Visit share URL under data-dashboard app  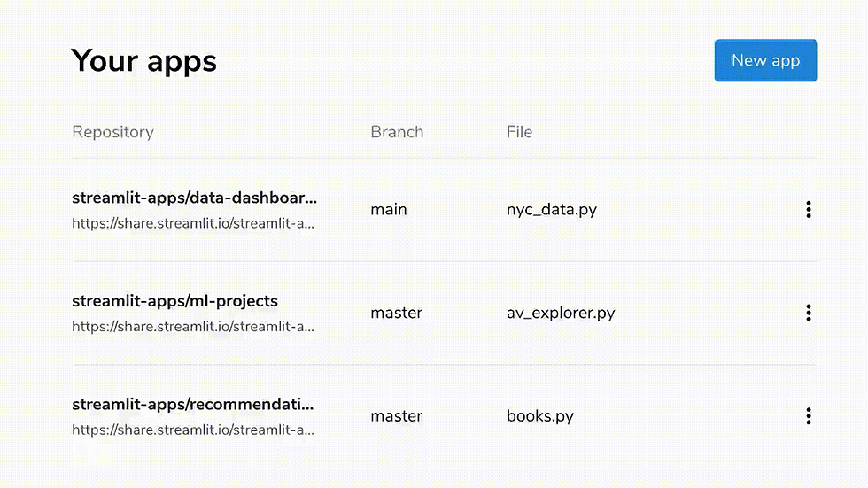point(193,223)
